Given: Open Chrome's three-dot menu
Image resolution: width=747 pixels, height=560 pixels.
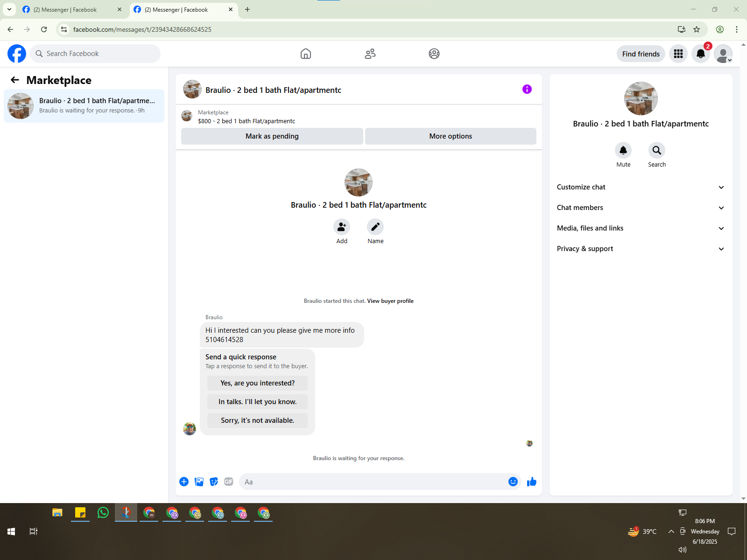Looking at the screenshot, I should click(737, 29).
